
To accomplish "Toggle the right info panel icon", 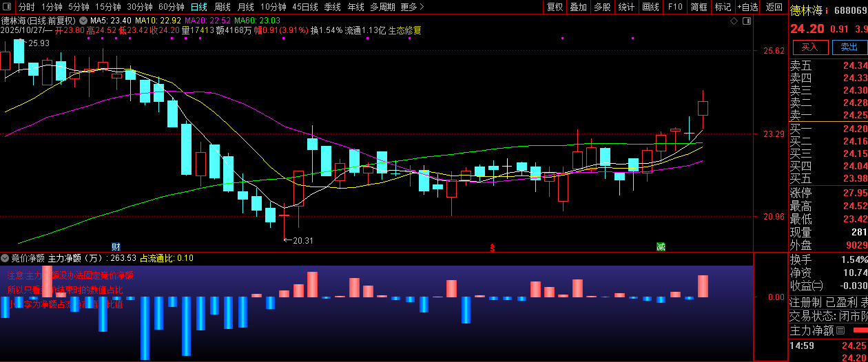I will pyautogui.click(x=746, y=21).
